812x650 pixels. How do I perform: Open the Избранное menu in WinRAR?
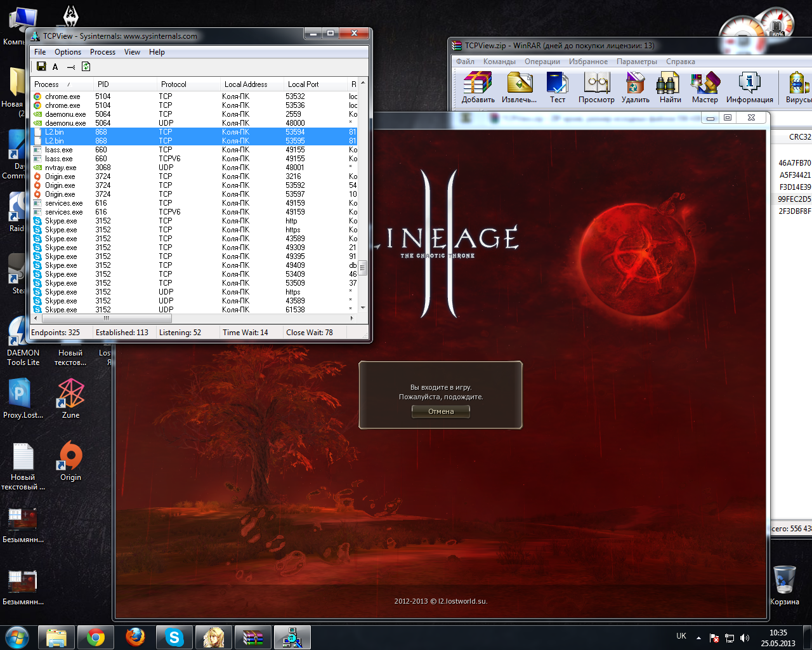click(x=588, y=62)
